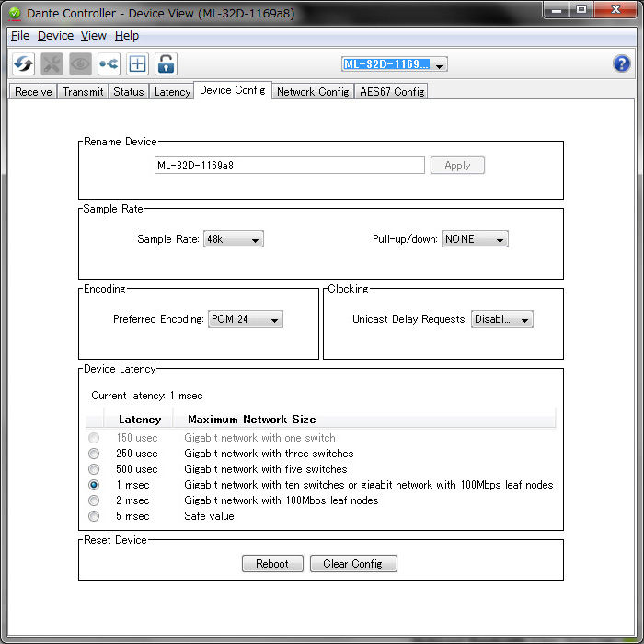Click the multicast flow configuration icon
This screenshot has height=644, width=644.
pyautogui.click(x=109, y=64)
